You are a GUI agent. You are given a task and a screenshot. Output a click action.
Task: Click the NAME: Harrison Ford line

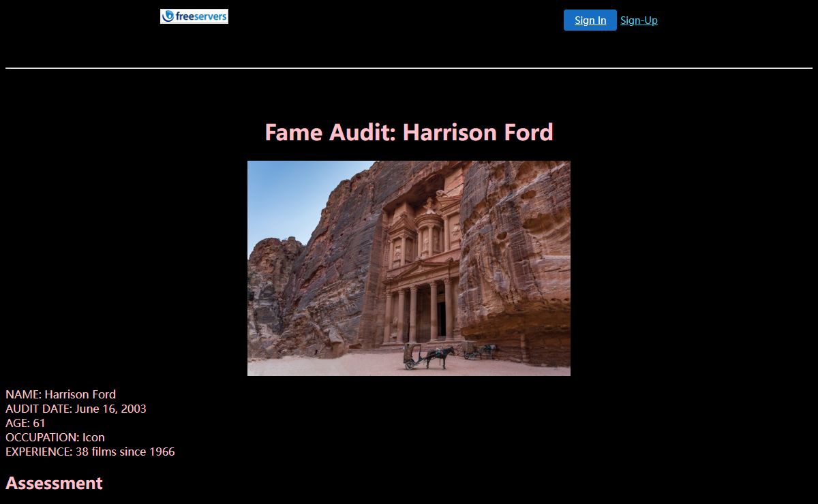61,394
